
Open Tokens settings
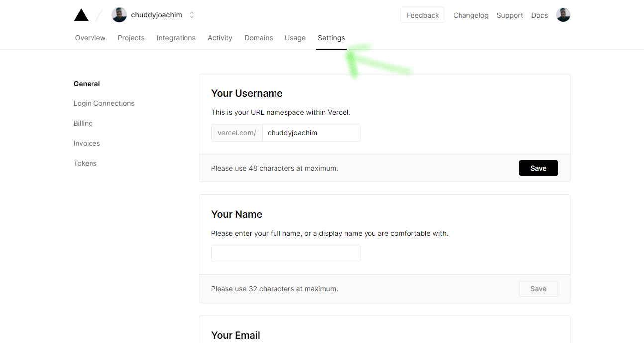point(85,163)
